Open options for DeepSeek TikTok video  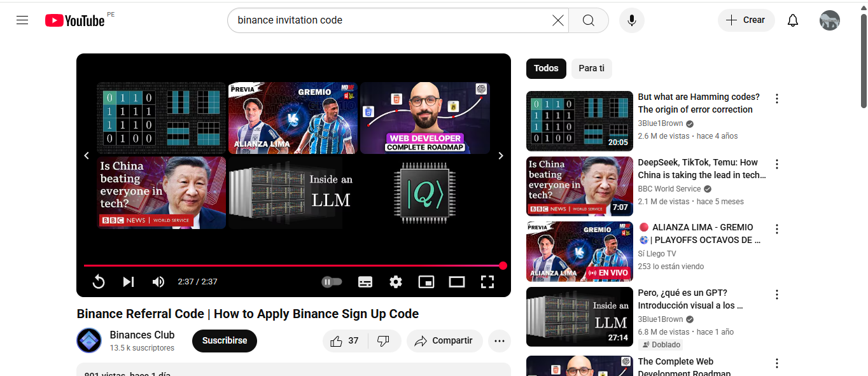(776, 164)
